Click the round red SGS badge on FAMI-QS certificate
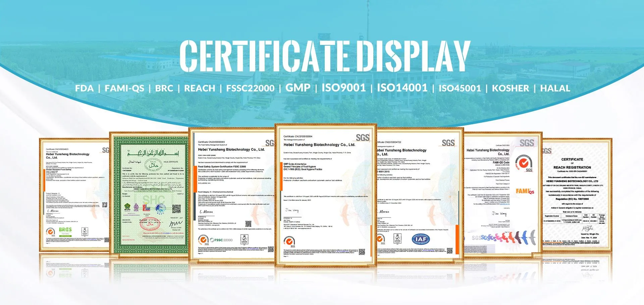Viewport: 644px width, 305px height. pyautogui.click(x=524, y=163)
